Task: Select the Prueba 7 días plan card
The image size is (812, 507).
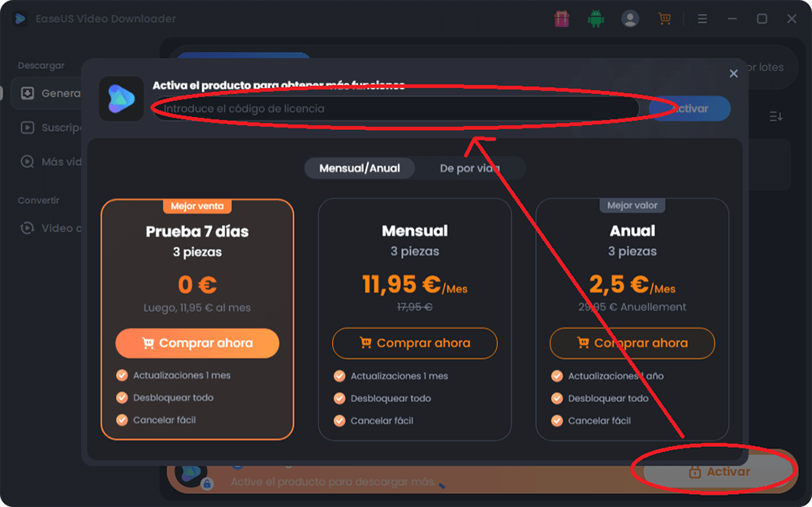Action: click(x=197, y=320)
